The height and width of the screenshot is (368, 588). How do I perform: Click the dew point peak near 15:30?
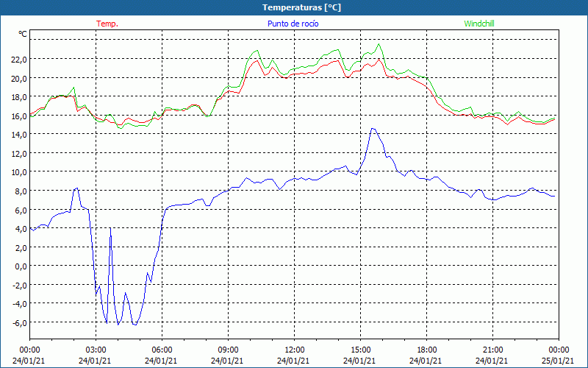pyautogui.click(x=373, y=129)
